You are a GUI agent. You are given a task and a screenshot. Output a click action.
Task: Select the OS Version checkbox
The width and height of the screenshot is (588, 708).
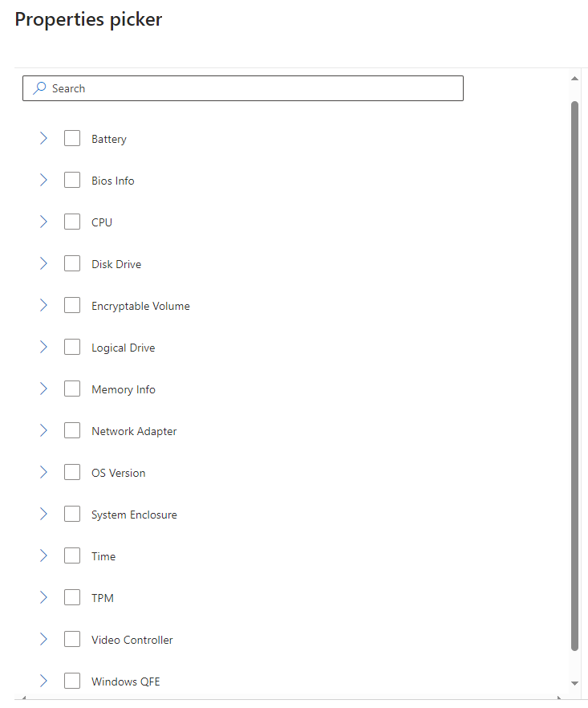72,472
